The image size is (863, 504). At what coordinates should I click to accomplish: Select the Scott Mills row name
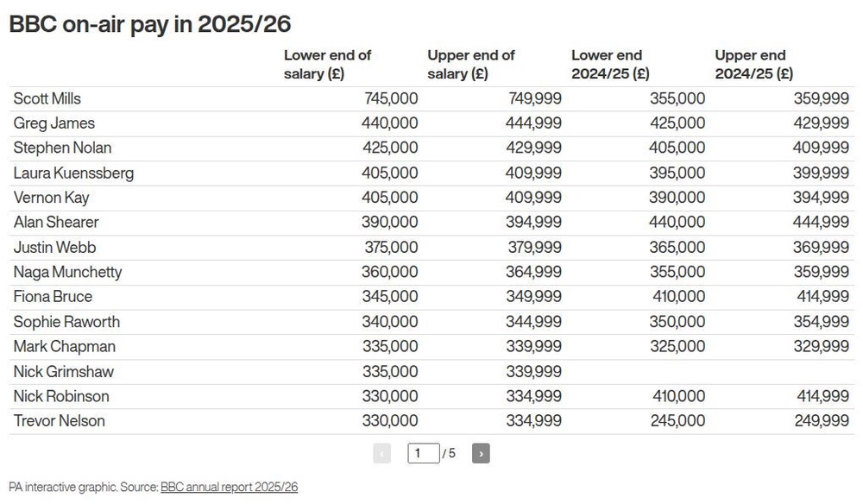coord(47,98)
